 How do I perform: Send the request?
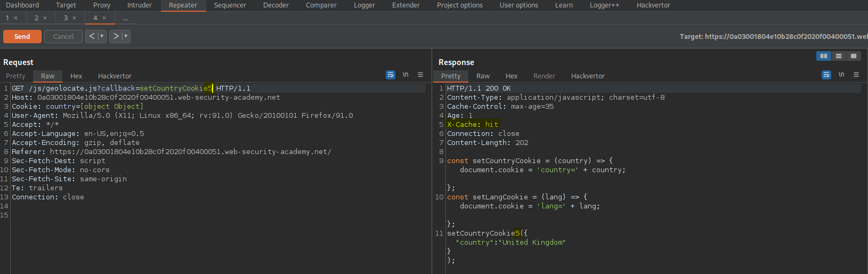point(22,36)
